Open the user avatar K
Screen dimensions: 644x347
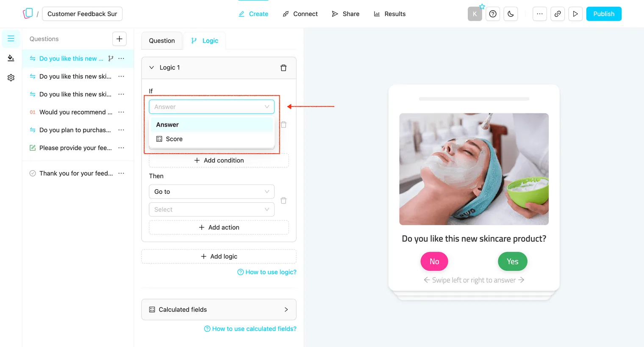475,14
